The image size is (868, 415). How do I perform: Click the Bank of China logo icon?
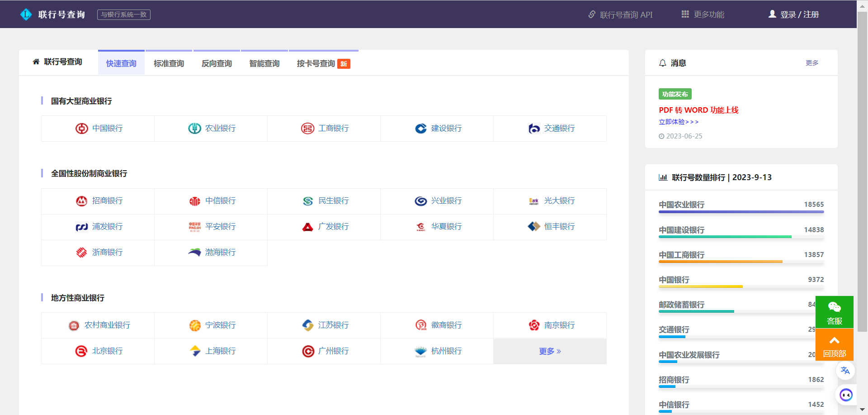(81, 129)
